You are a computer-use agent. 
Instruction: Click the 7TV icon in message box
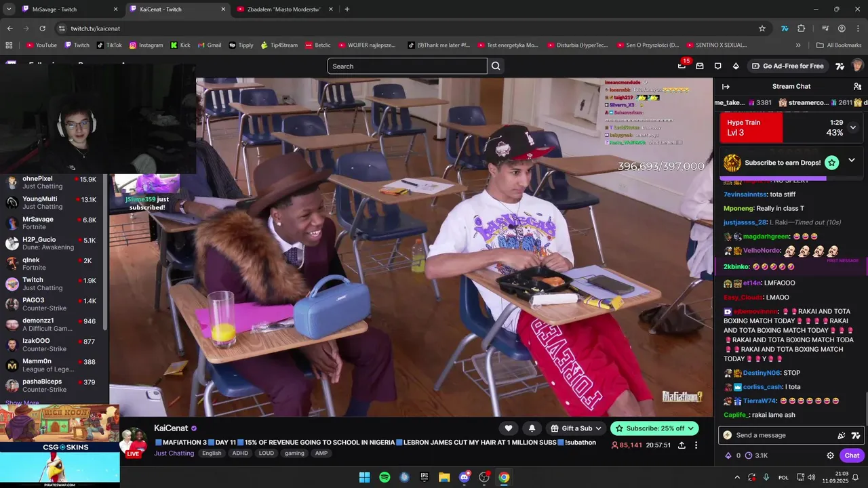856,435
